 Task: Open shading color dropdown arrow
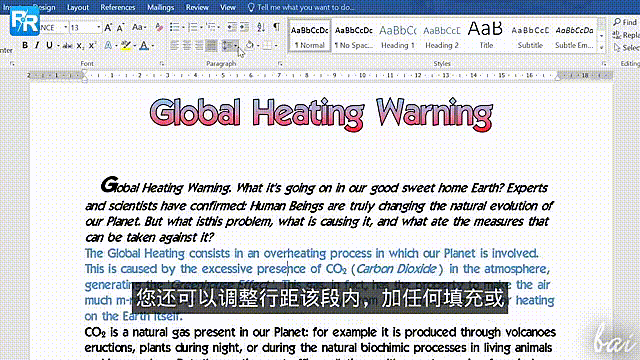pyautogui.click(x=258, y=45)
